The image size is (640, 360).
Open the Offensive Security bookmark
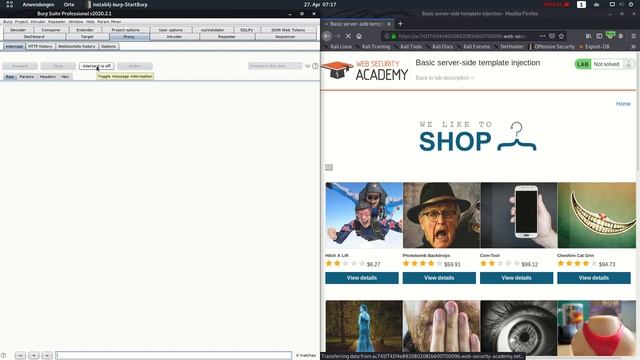coord(551,47)
